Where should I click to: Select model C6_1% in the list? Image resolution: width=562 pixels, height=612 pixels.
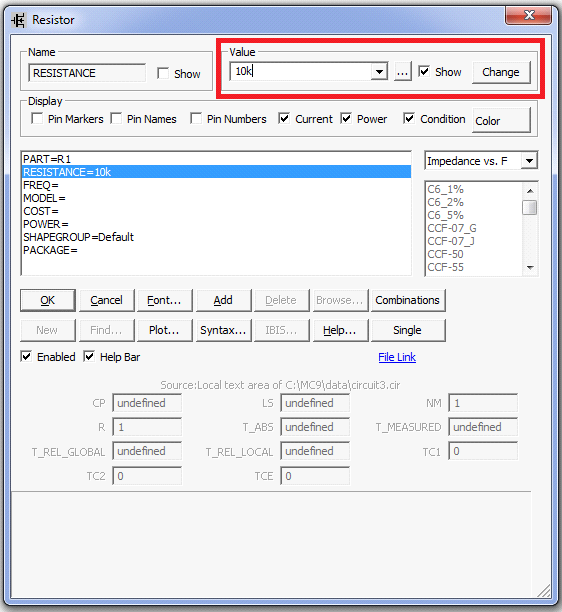tap(474, 189)
